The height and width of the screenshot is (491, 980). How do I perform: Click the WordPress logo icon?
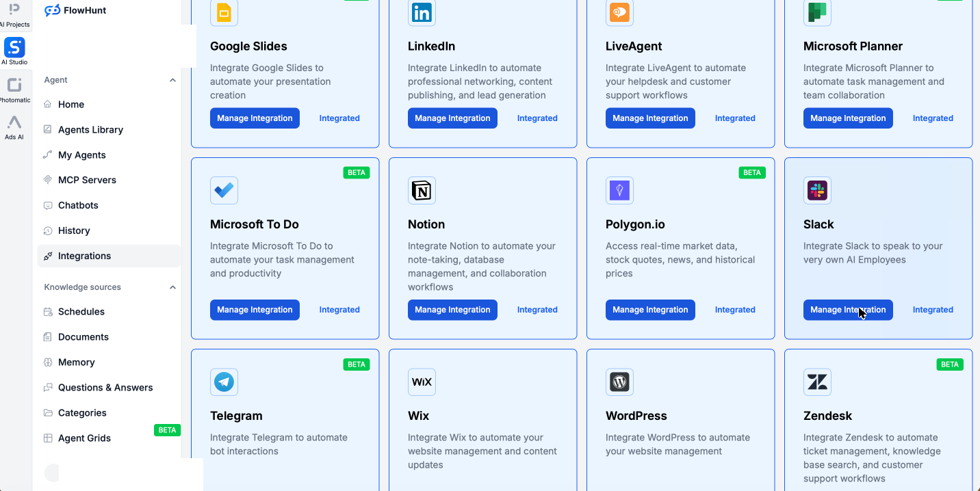619,382
